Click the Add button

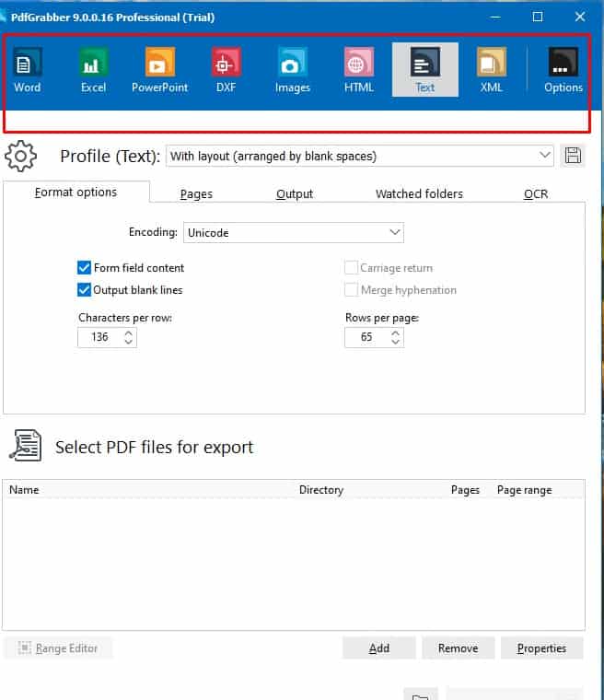coord(378,648)
